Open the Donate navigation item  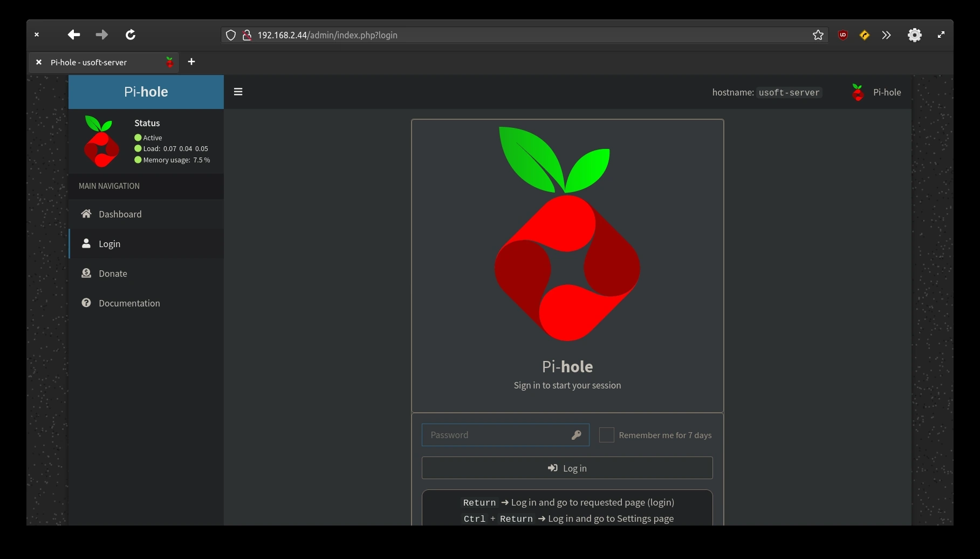[x=146, y=274]
